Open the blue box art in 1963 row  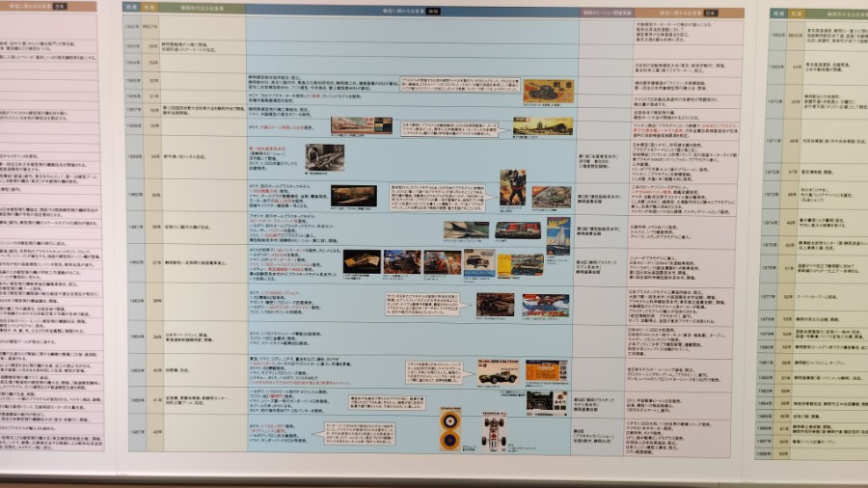[545, 306]
